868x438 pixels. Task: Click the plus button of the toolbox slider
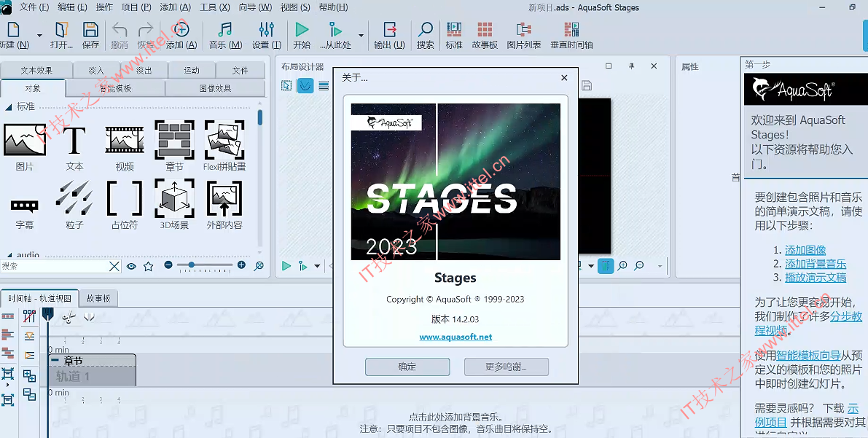(241, 265)
